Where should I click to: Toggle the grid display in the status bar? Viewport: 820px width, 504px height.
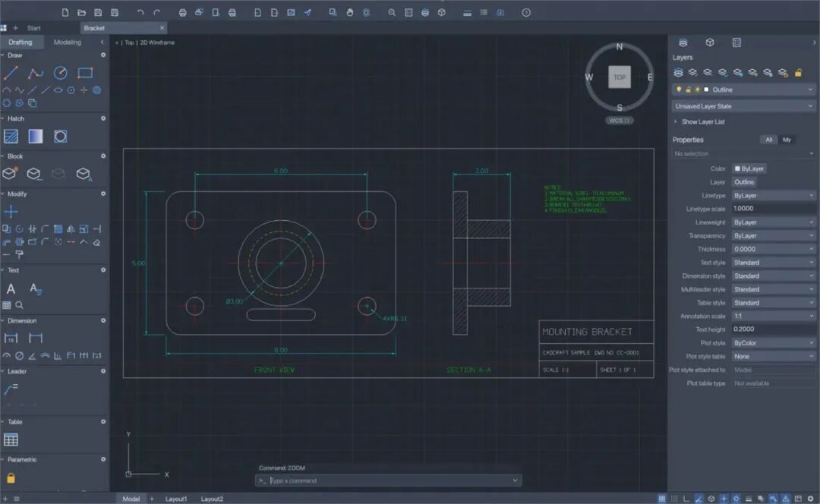tap(661, 499)
